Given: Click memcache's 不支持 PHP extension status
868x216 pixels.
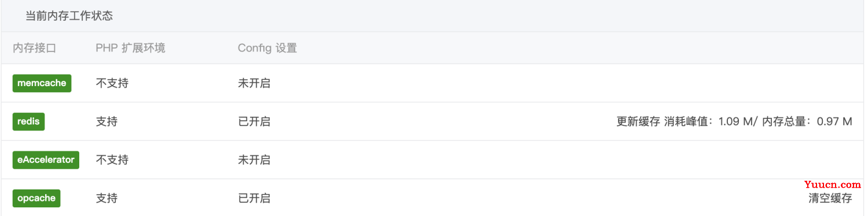Looking at the screenshot, I should point(112,83).
